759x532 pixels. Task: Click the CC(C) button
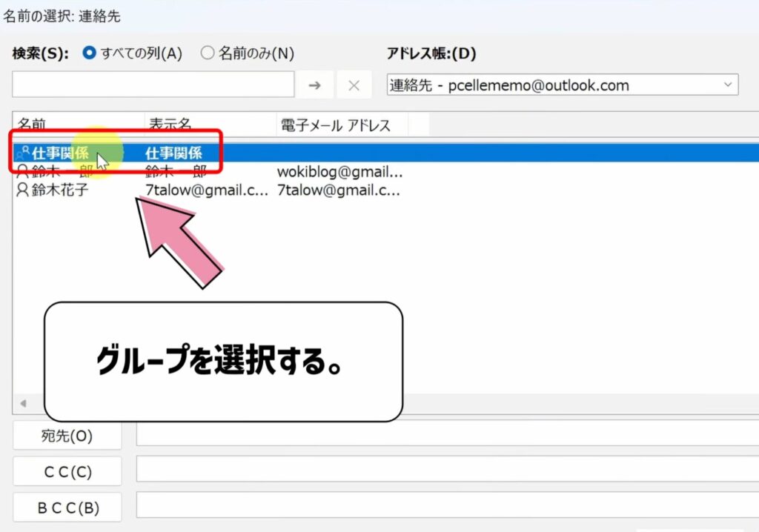pos(67,471)
